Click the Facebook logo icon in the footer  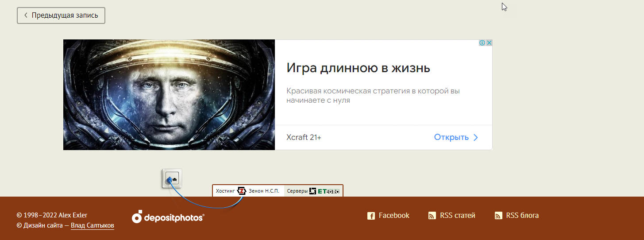click(371, 216)
